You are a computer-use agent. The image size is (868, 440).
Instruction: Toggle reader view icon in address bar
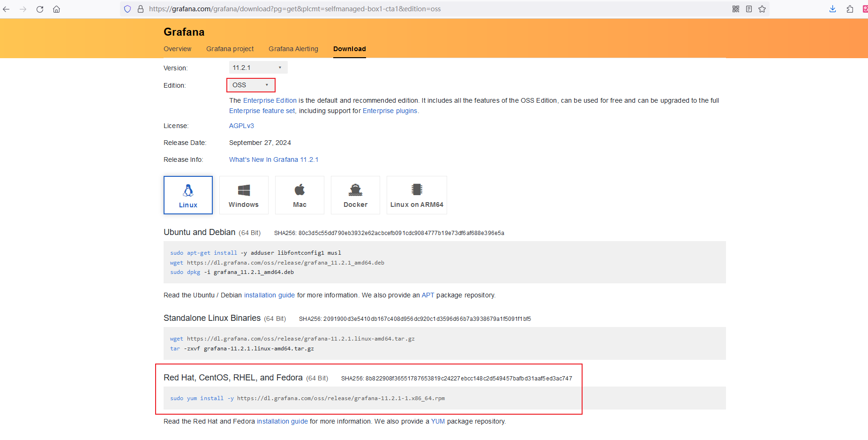click(749, 9)
